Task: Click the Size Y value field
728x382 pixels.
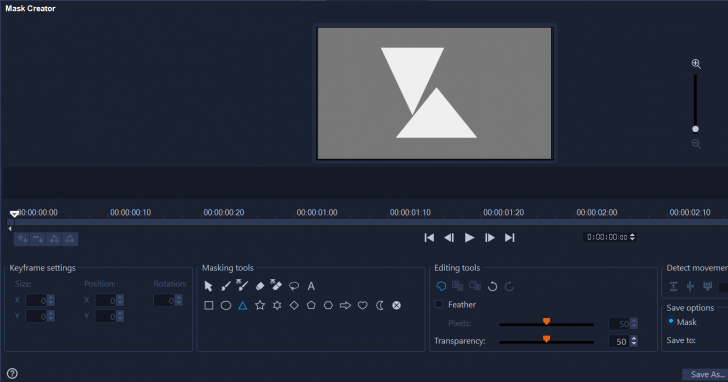Action: [x=36, y=317]
